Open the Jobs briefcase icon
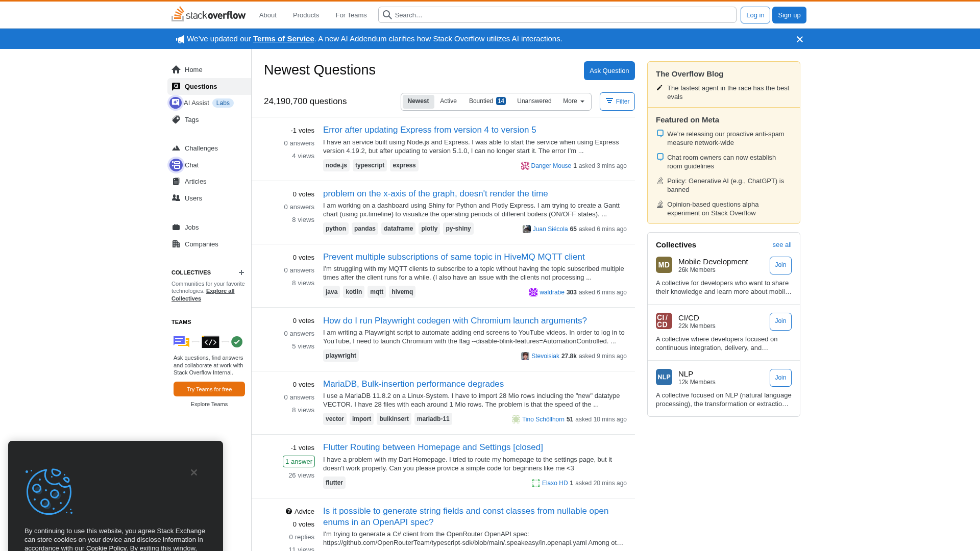Image resolution: width=980 pixels, height=551 pixels. [x=176, y=227]
